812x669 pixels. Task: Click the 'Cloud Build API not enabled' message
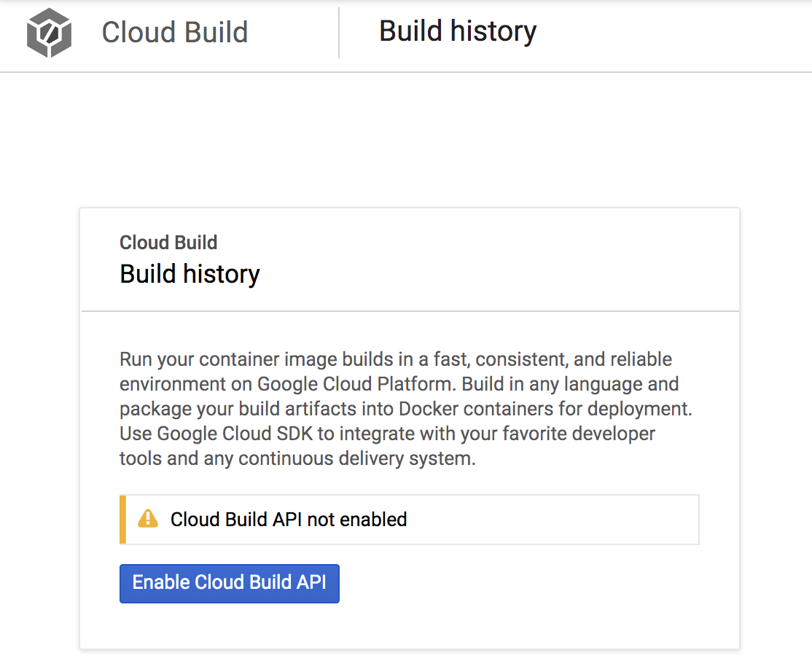pos(289,520)
